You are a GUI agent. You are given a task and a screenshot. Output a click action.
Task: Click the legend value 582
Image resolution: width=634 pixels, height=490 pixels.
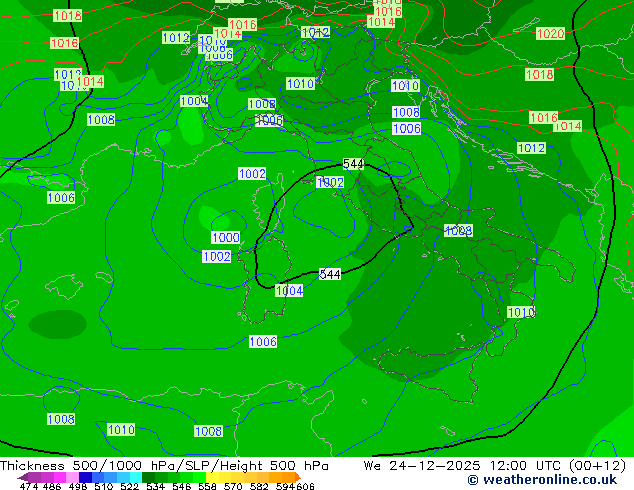pos(259,486)
